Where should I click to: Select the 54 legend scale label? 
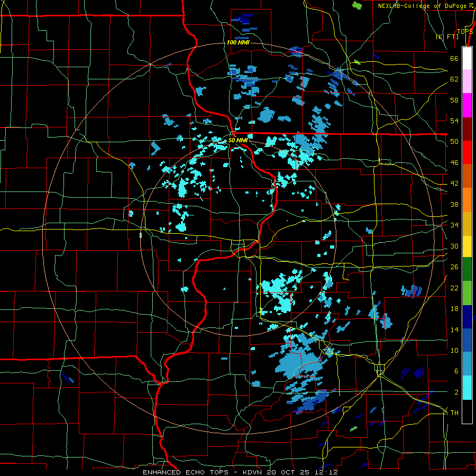(x=454, y=121)
